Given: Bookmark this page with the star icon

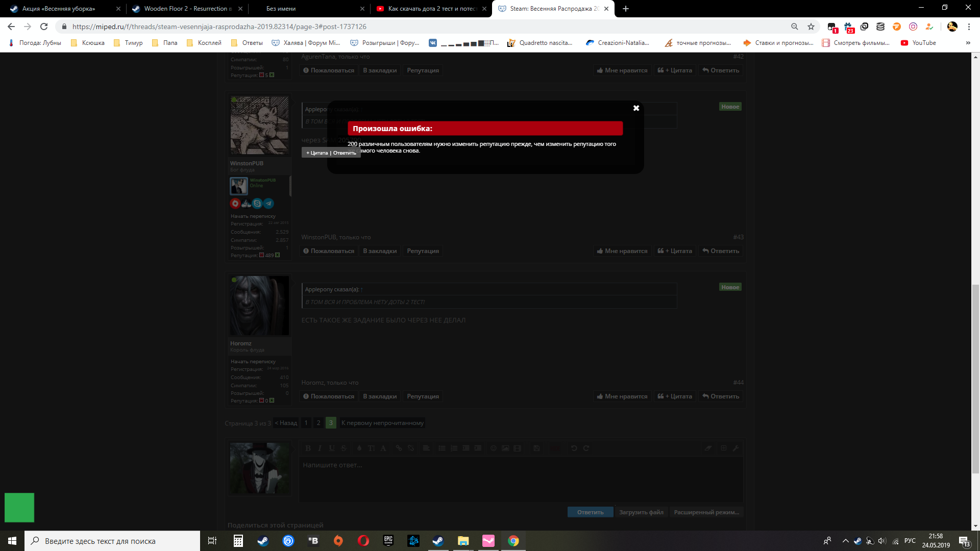Looking at the screenshot, I should click(811, 27).
